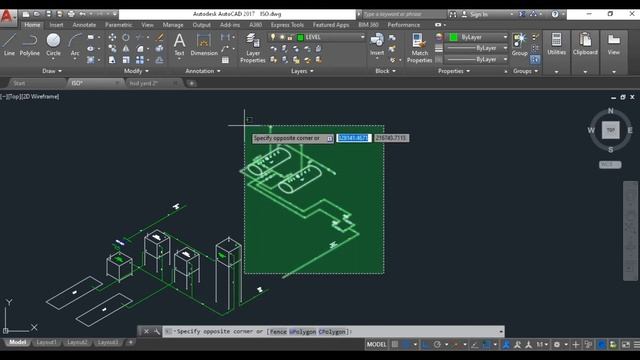
Task: Open the Help question mark icon
Action: pos(555,14)
